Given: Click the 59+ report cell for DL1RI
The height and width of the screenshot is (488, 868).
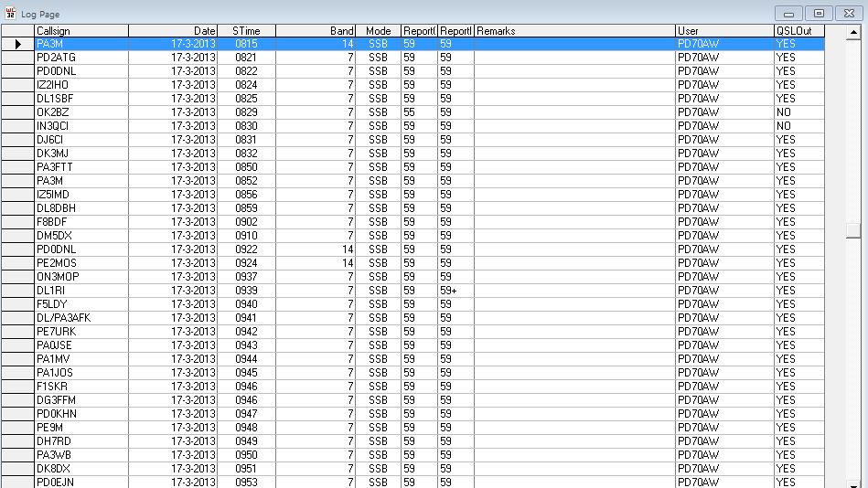Looking at the screenshot, I should (455, 291).
